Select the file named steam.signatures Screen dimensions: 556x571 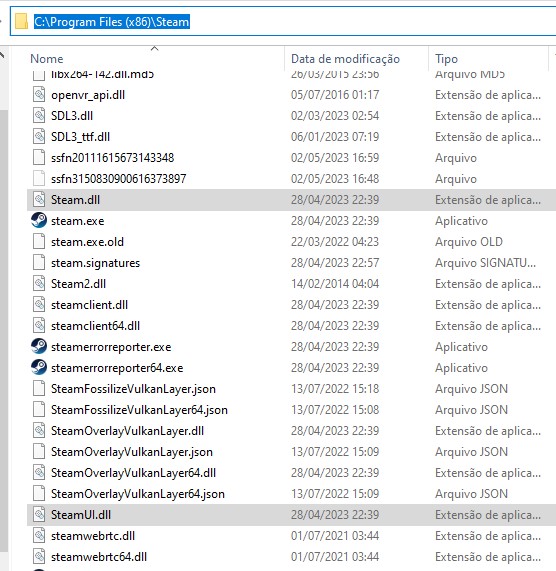(x=95, y=263)
